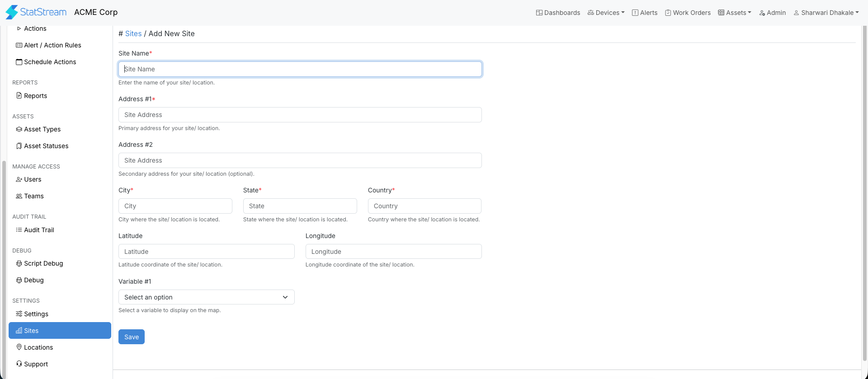This screenshot has width=868, height=379.
Task: Open the Variable #1 select dropdown
Action: point(207,297)
